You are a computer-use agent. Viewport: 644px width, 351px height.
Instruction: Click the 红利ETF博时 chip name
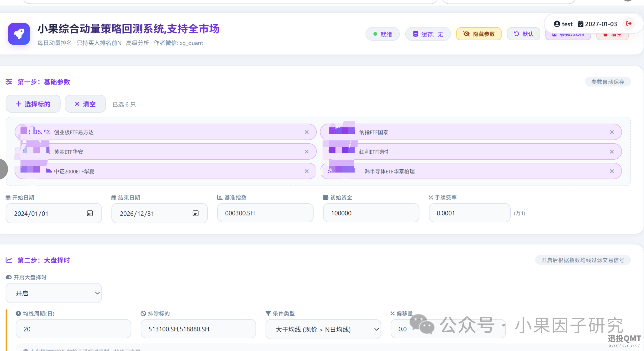pos(374,152)
